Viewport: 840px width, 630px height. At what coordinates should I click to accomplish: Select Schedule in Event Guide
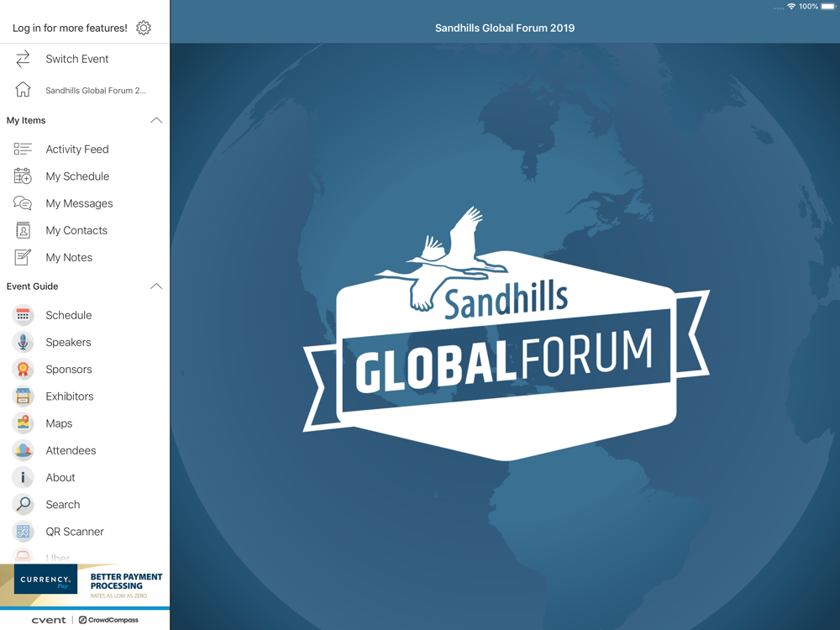tap(85, 315)
